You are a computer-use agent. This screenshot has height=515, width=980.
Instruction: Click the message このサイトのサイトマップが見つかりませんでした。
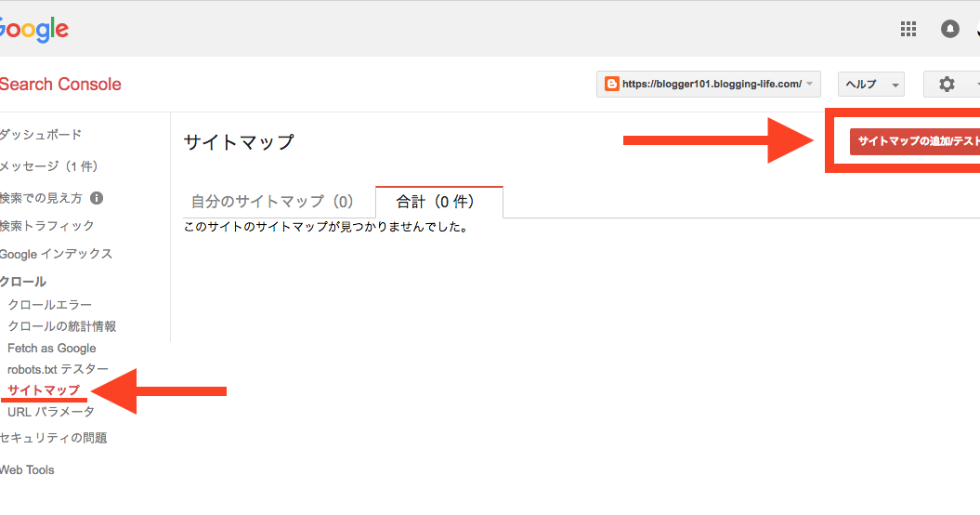(326, 227)
